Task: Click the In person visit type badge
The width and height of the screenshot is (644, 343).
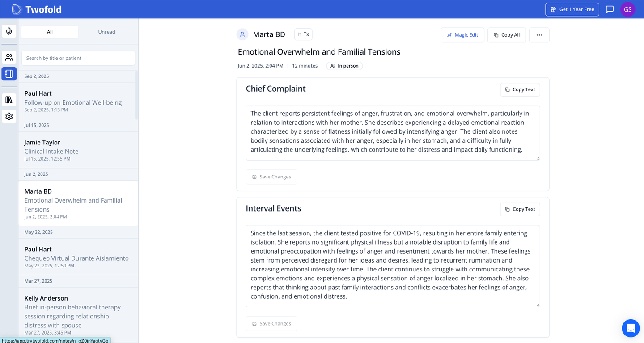Action: (x=344, y=66)
